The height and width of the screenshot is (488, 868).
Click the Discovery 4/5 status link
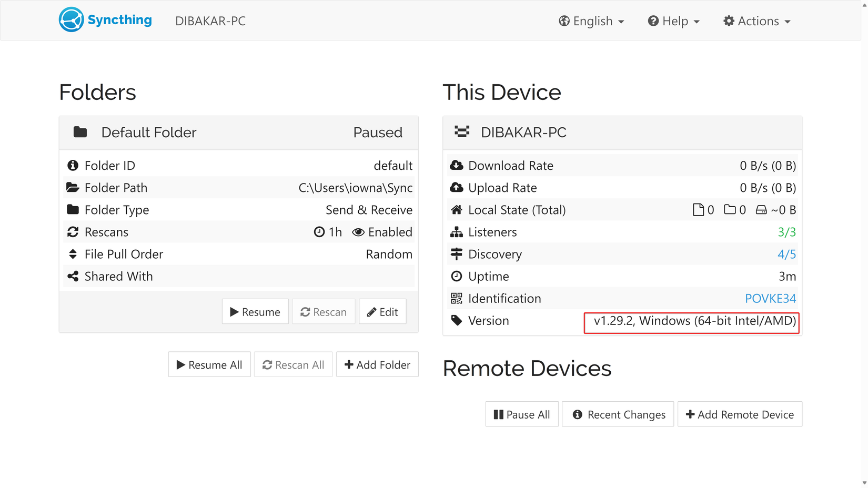point(786,254)
